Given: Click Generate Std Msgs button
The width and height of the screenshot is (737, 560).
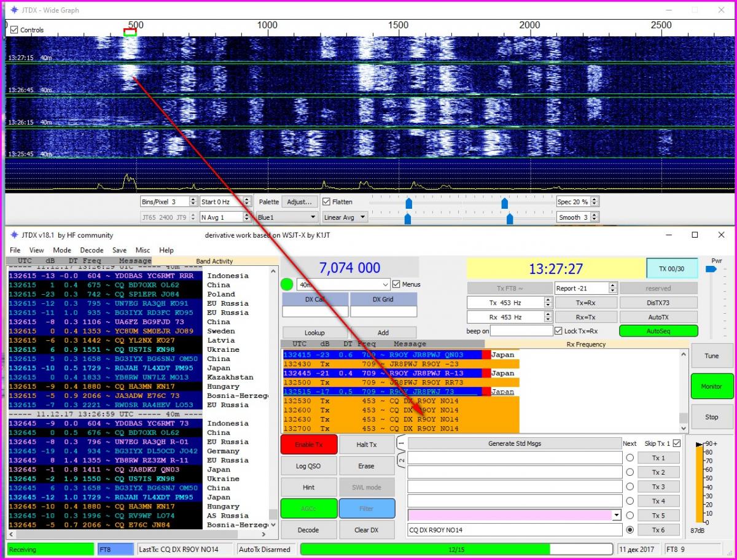Looking at the screenshot, I should (515, 443).
